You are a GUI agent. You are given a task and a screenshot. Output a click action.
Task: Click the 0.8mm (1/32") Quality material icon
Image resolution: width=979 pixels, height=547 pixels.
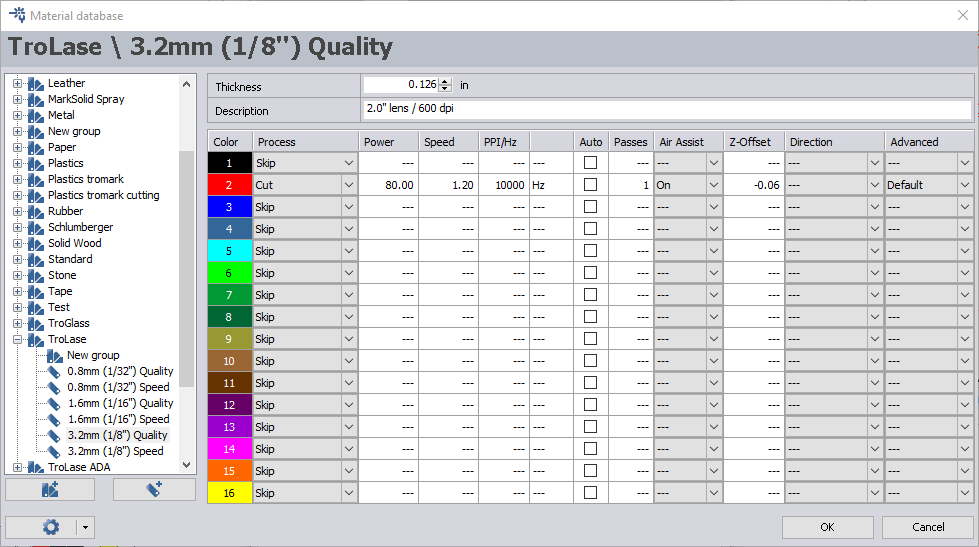click(x=55, y=372)
